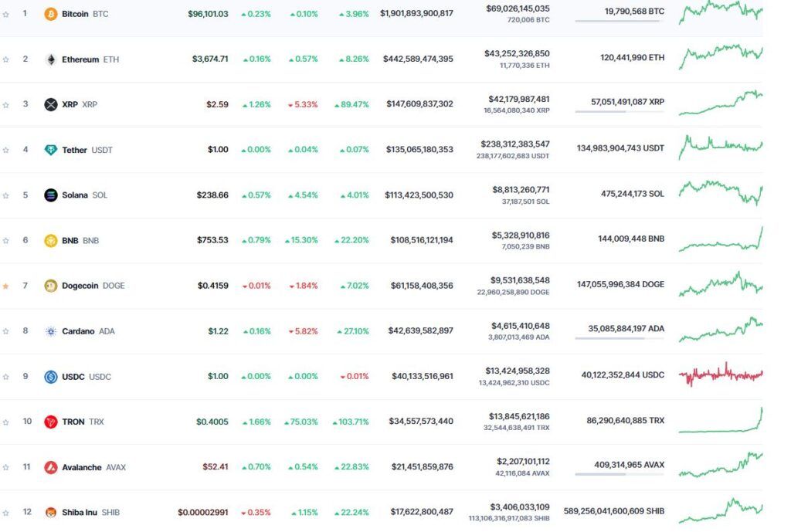The image size is (791, 532).
Task: Click the TRON logo icon
Action: pyautogui.click(x=51, y=422)
